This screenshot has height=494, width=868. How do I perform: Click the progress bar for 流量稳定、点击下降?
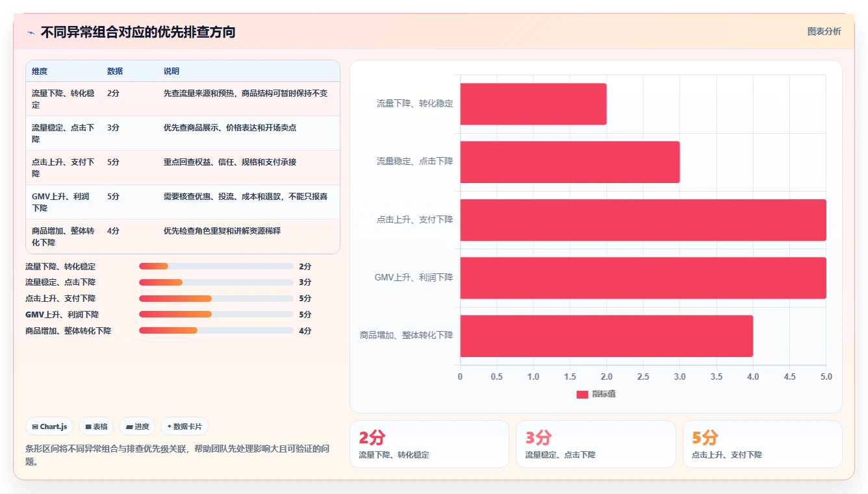[x=216, y=282]
